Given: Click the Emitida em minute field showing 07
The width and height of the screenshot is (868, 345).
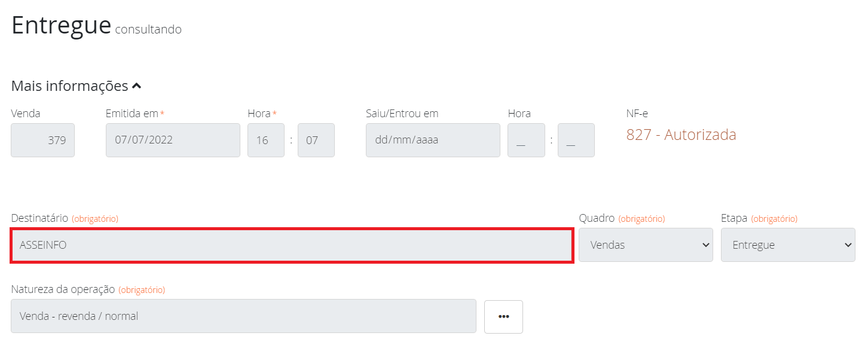Looking at the screenshot, I should tap(316, 140).
